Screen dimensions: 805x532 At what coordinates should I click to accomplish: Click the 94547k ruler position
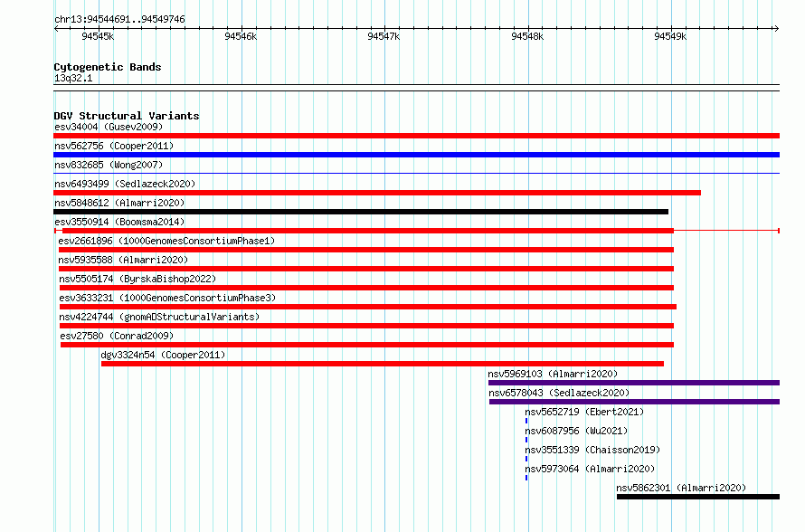(x=384, y=36)
